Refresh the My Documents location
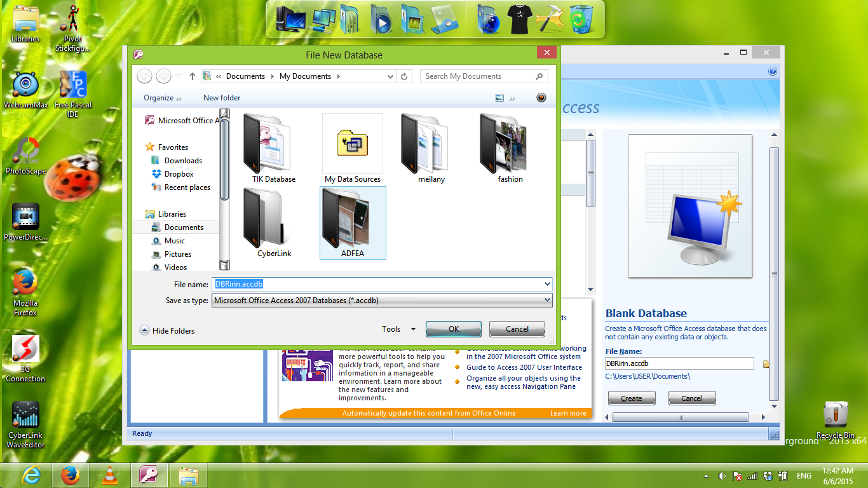Viewport: 868px width, 488px height. (x=405, y=76)
